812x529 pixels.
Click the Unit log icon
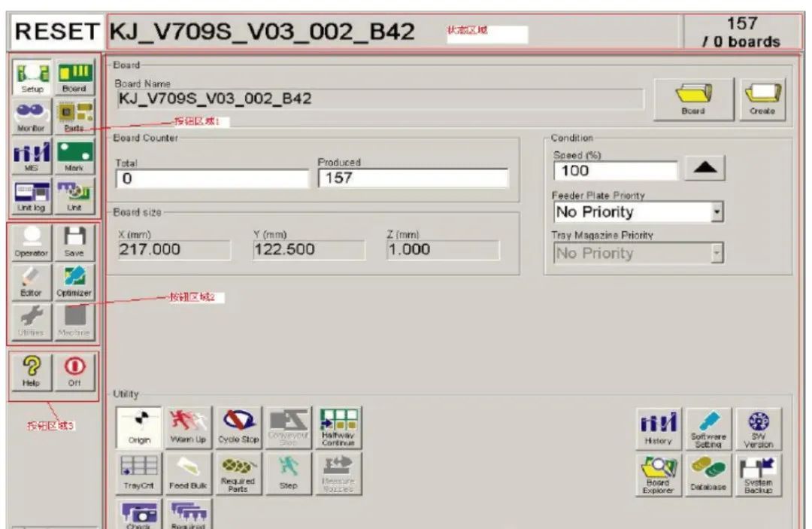point(32,196)
